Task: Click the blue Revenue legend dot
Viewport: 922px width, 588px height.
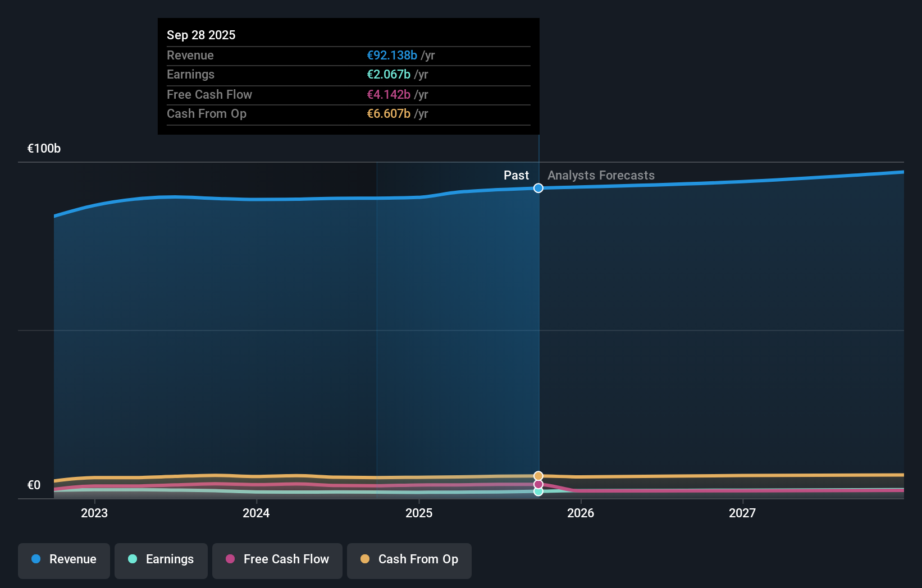Action: (35, 559)
